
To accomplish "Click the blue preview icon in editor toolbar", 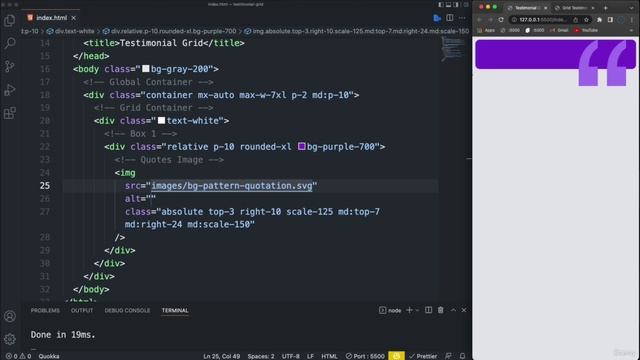I will tap(437, 18).
